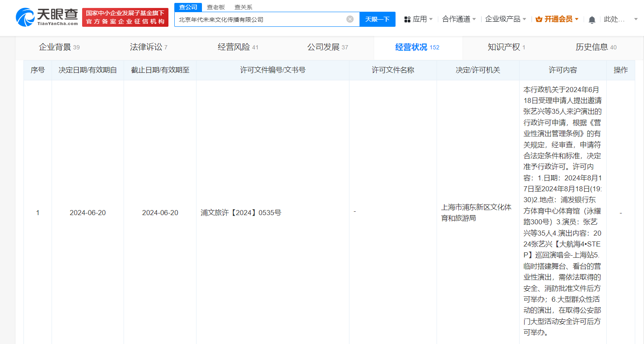Click the orange crown 开通会员 icon
Viewport: 644px width, 344px height.
click(538, 19)
